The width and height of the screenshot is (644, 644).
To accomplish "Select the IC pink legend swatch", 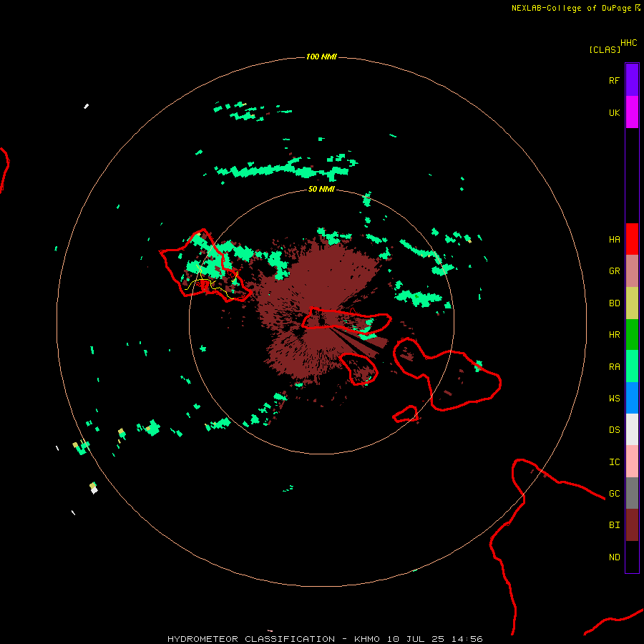I will pyautogui.click(x=632, y=462).
